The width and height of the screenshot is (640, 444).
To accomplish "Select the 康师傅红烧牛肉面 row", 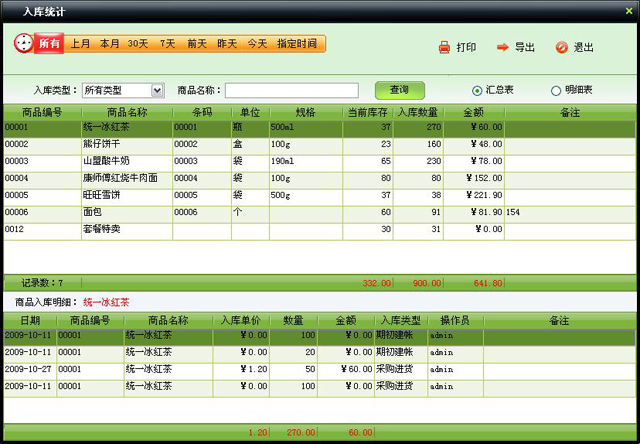I will (127, 178).
